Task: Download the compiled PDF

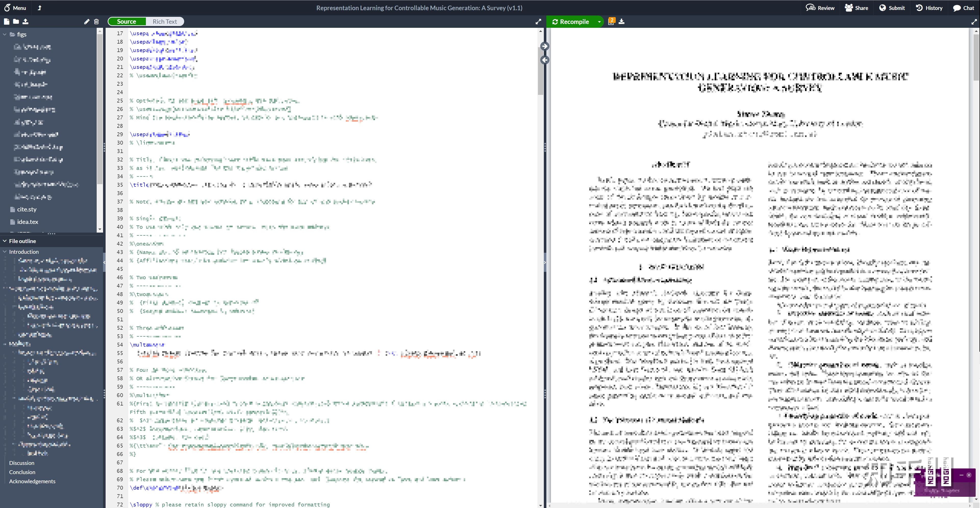Action: [x=622, y=22]
